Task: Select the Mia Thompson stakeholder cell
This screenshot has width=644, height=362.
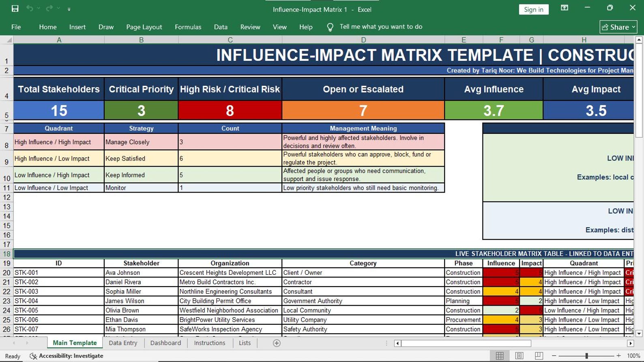Action: tap(141, 329)
